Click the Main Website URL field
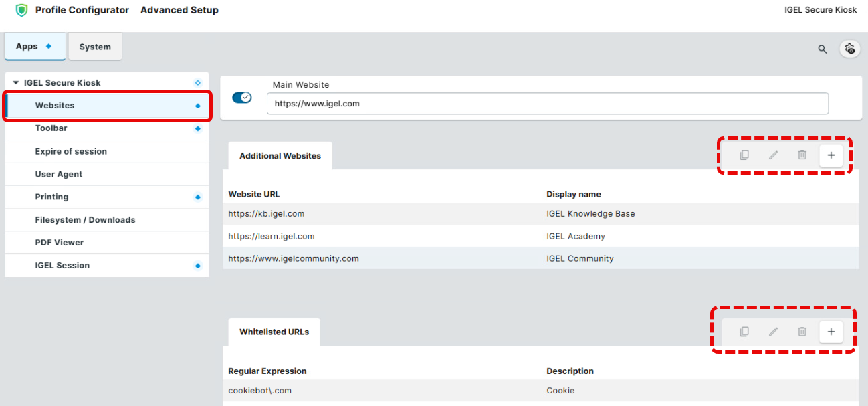Screen dimensions: 868x406 click(x=547, y=104)
